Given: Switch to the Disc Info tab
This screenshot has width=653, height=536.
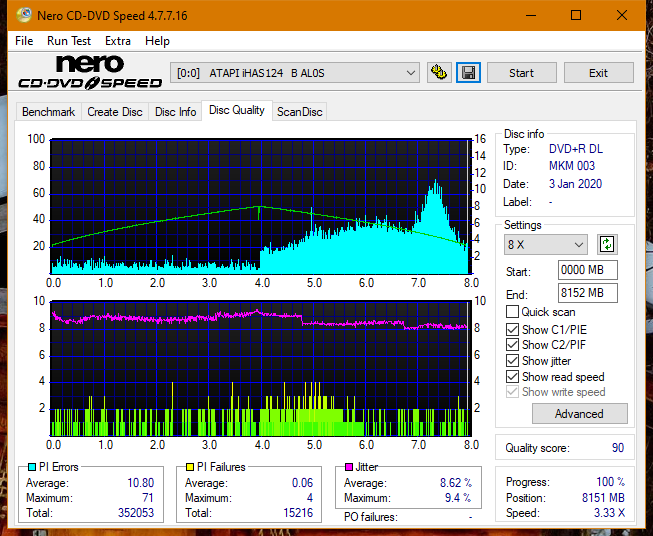Looking at the screenshot, I should pos(175,112).
